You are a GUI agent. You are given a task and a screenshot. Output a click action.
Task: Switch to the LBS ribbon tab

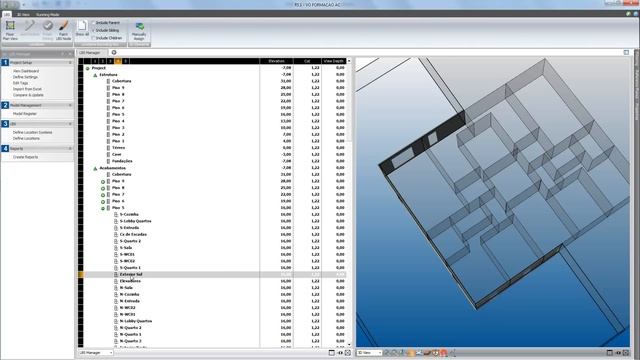point(7,14)
